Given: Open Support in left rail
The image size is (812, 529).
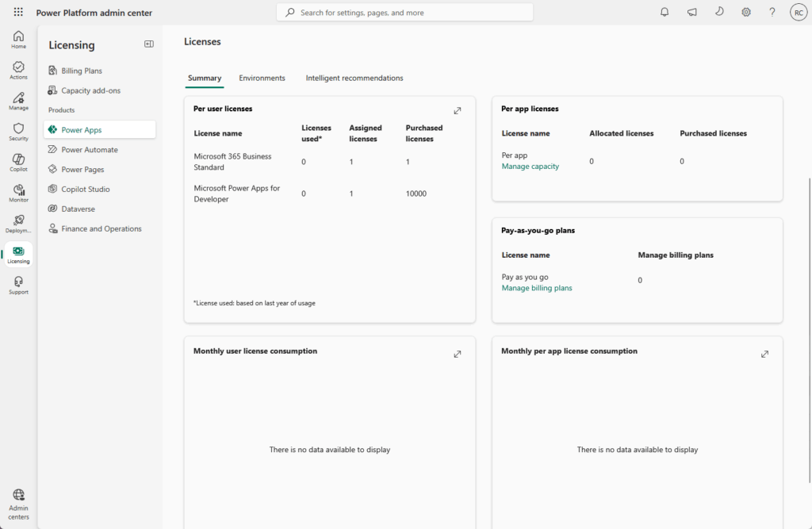Looking at the screenshot, I should [x=19, y=285].
